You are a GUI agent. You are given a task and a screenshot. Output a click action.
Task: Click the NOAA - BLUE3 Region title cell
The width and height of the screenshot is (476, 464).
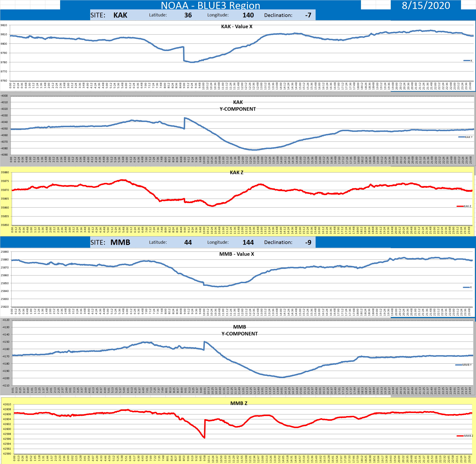click(210, 5)
